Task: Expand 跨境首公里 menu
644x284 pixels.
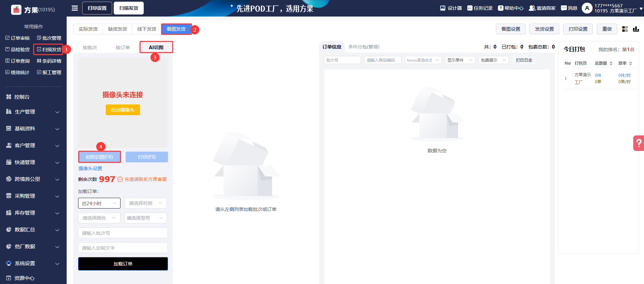Action: (x=33, y=179)
